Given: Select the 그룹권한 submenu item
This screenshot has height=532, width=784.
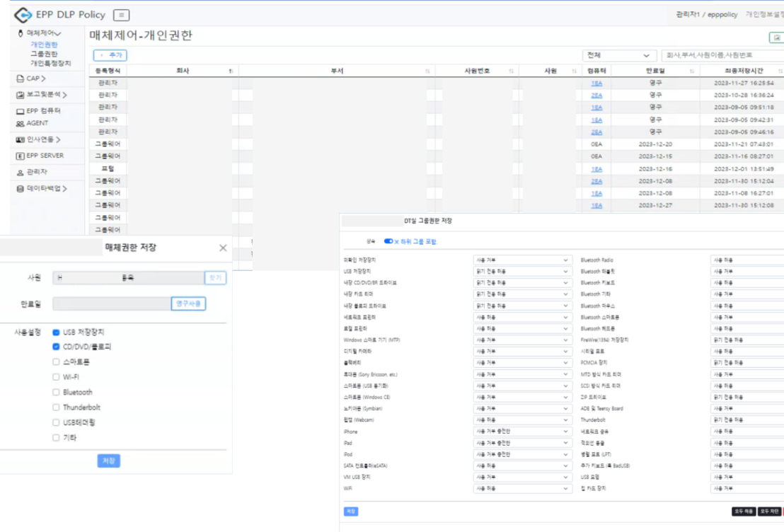Looking at the screenshot, I should click(x=44, y=54).
